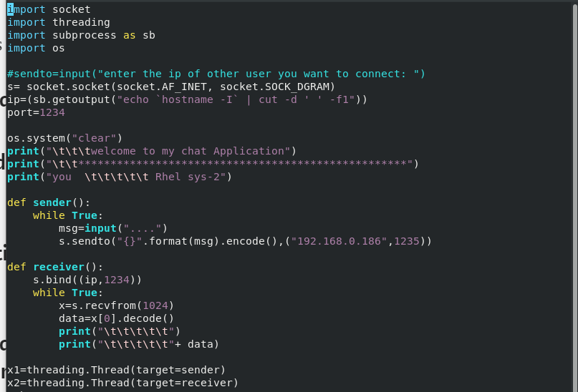Click the vertical scrollbar on right edge
Image resolution: width=578 pixels, height=392 pixels.
click(x=575, y=197)
